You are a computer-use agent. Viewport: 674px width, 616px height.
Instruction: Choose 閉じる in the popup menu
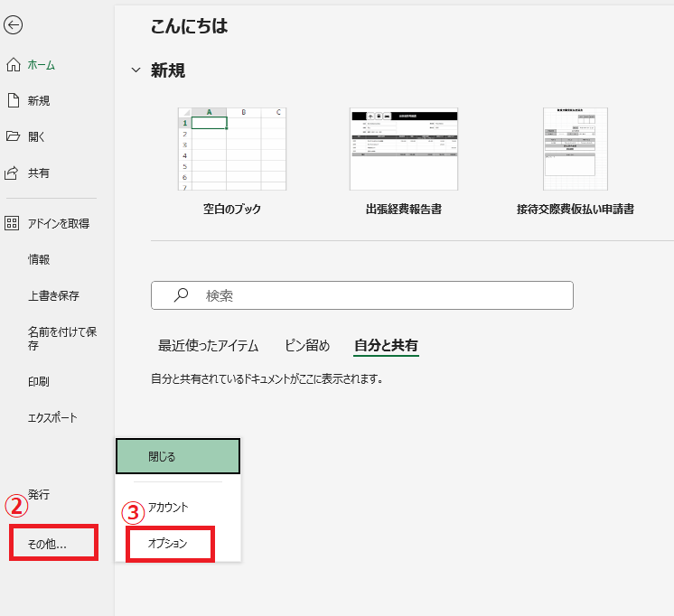[x=178, y=456]
